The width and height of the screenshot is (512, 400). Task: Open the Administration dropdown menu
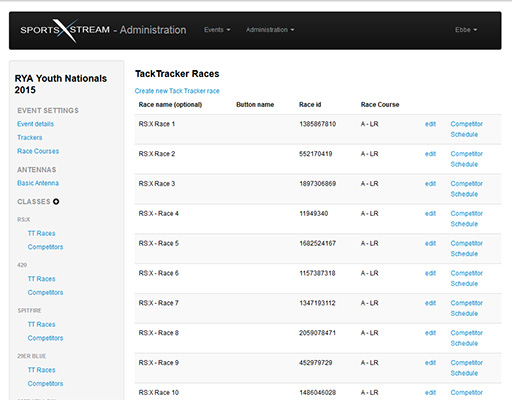270,30
